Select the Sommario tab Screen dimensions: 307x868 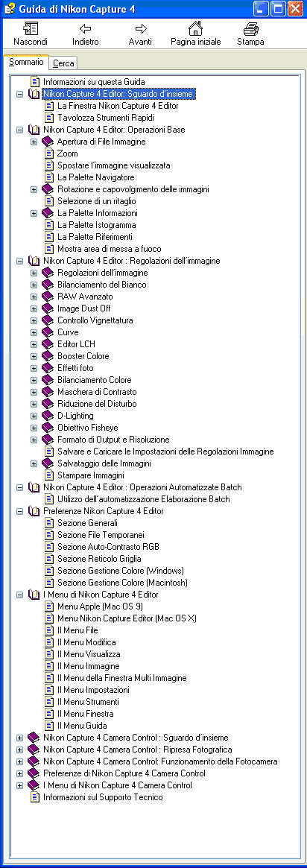[x=26, y=63]
